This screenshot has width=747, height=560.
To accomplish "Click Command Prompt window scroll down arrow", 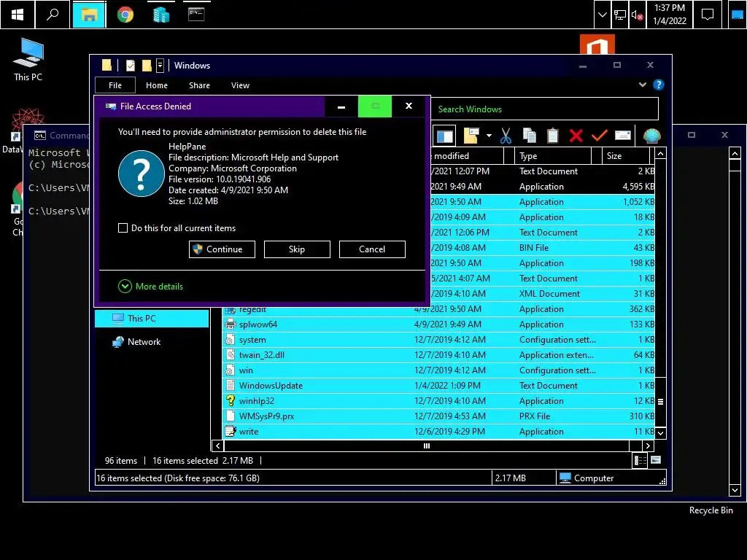I will pyautogui.click(x=735, y=490).
